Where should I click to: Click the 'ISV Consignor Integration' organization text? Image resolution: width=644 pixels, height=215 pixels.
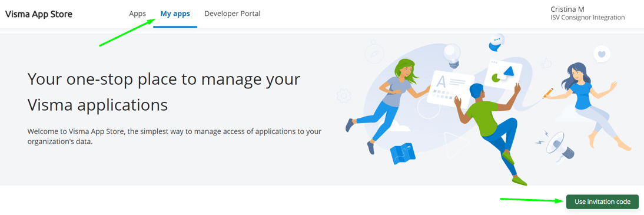(x=587, y=17)
